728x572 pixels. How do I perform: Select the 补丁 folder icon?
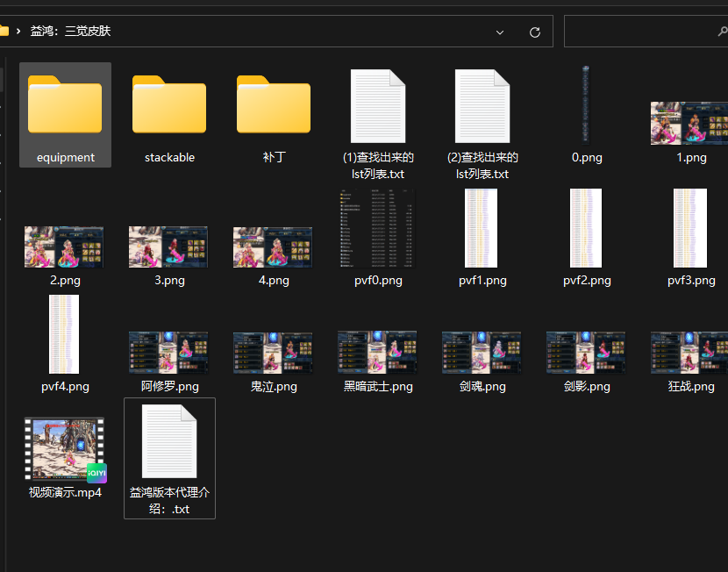pos(274,104)
